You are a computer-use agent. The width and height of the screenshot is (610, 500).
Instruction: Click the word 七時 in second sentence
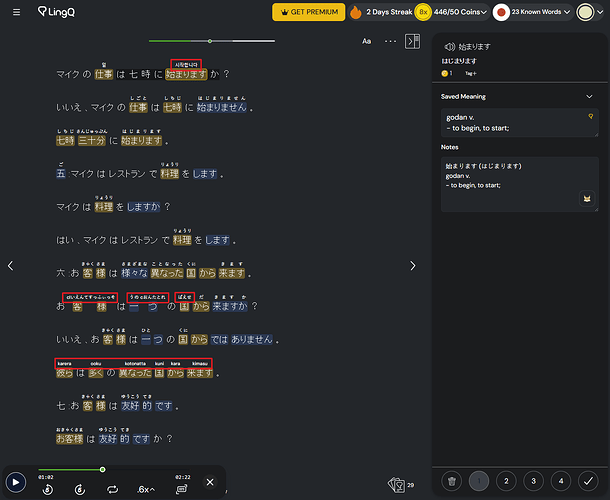pos(172,107)
